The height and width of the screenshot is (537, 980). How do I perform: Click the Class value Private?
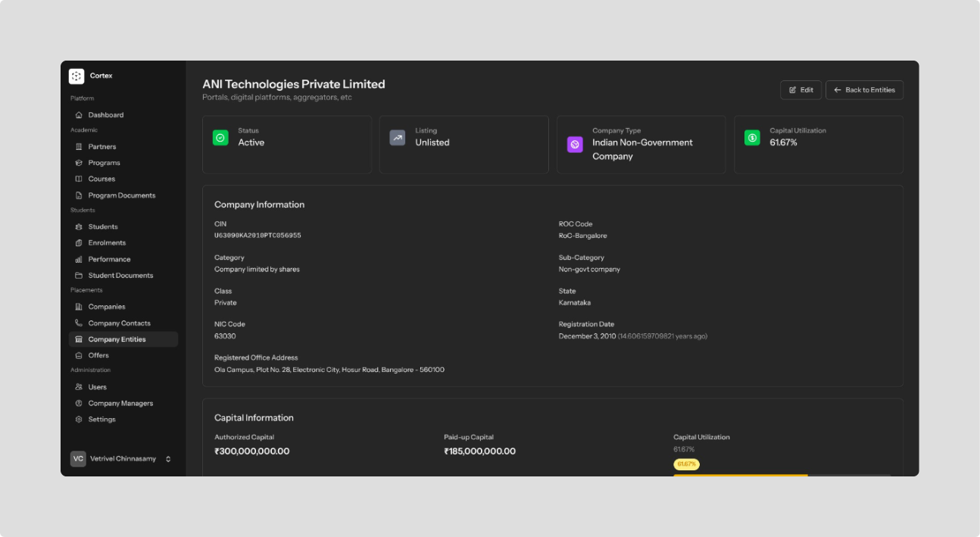click(226, 303)
